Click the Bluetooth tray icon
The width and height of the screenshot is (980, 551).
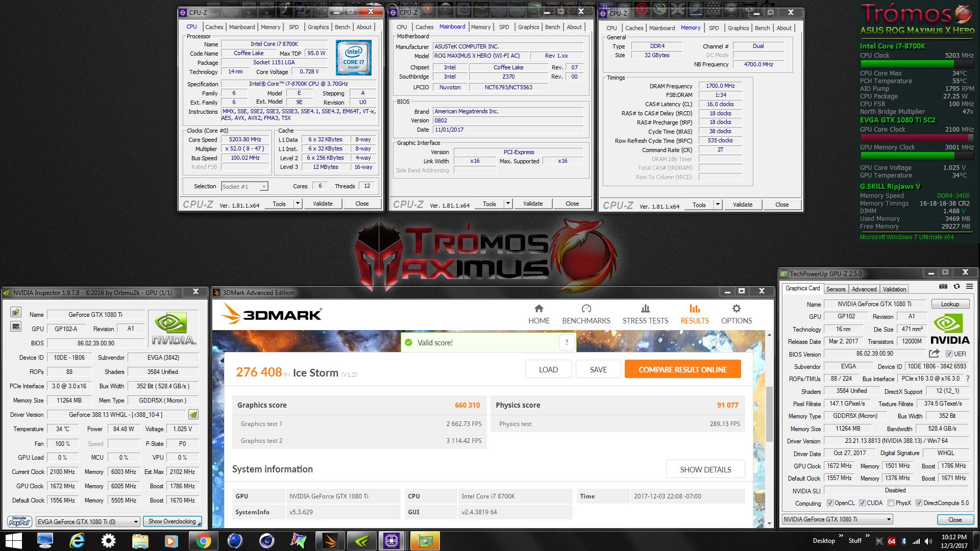(x=903, y=541)
